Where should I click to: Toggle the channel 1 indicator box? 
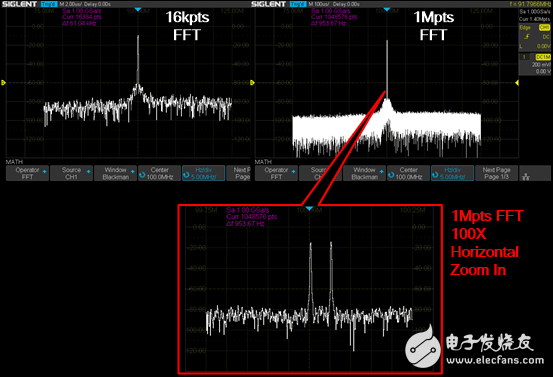click(x=524, y=57)
